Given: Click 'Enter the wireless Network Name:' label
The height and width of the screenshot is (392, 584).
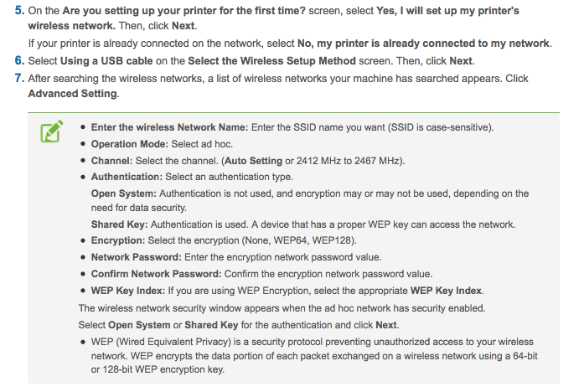Looking at the screenshot, I should coord(169,127).
